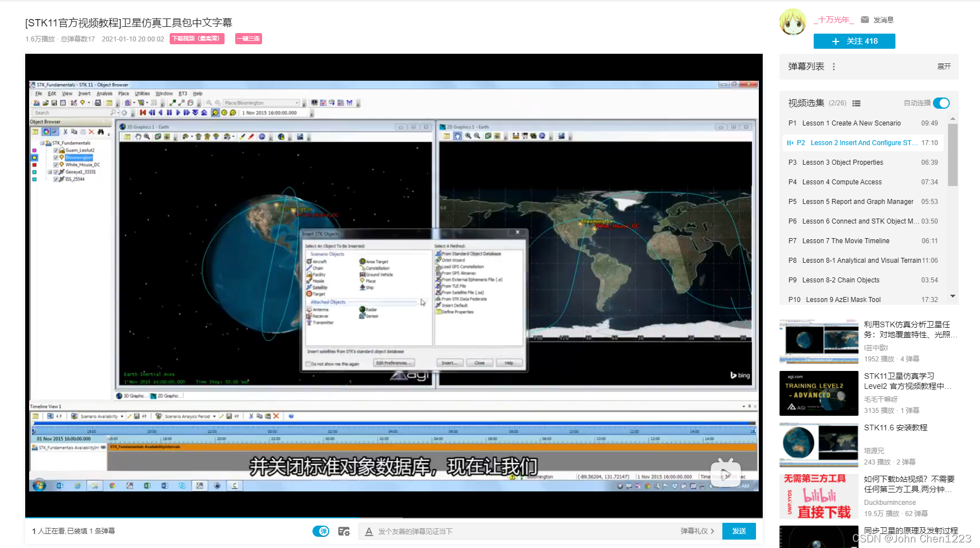Screen dimensions: 980x548
Task: Click the Object Browser cut scissors icon
Action: tap(66, 132)
